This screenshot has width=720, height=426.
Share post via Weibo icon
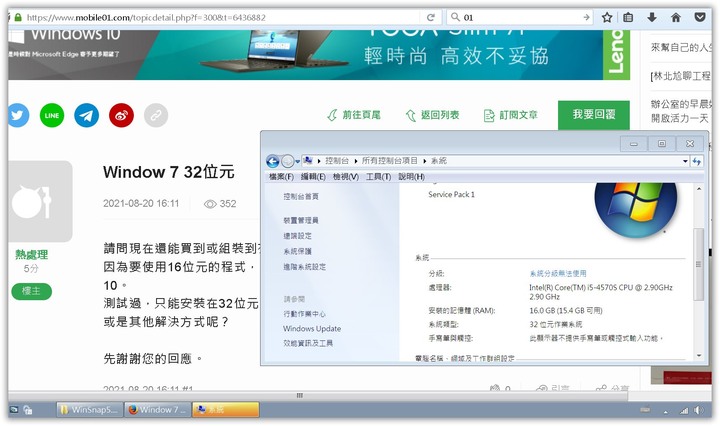(x=121, y=115)
